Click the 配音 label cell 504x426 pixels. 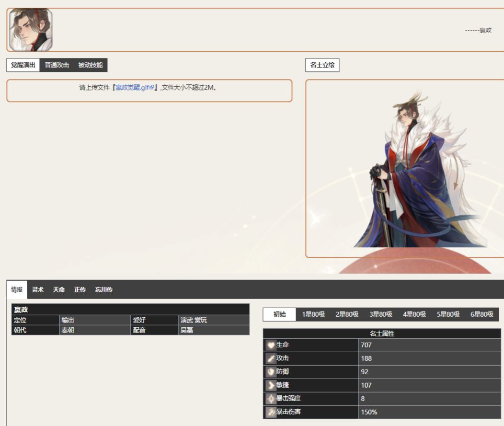pyautogui.click(x=154, y=330)
